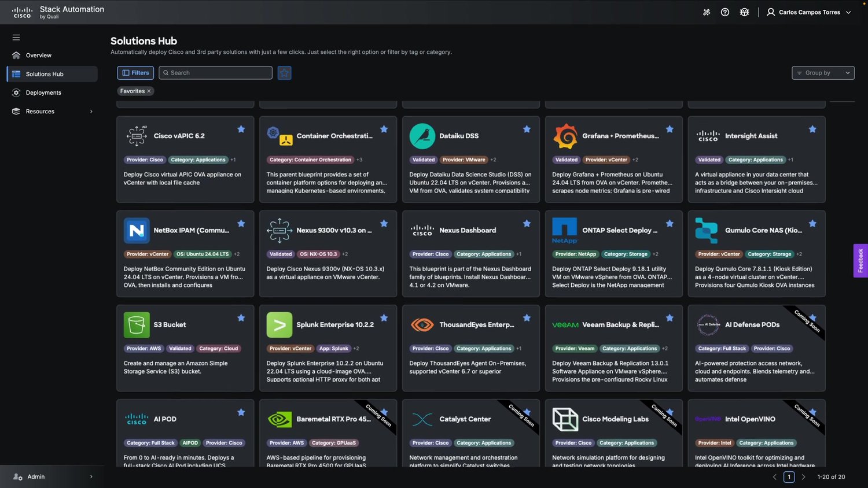Click the Catalyst Center logo icon
Image resolution: width=868 pixels, height=488 pixels.
(x=422, y=419)
